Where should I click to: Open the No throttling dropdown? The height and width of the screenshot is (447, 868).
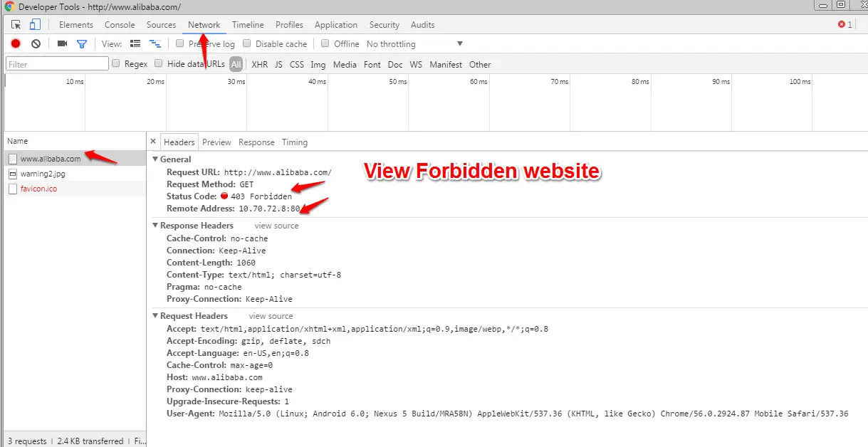pos(414,43)
